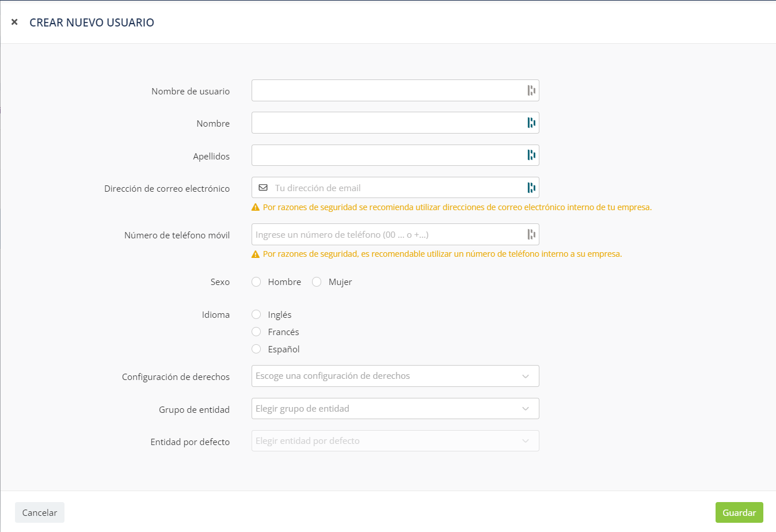Expand chevron of Grupo de entidad select

(x=526, y=409)
